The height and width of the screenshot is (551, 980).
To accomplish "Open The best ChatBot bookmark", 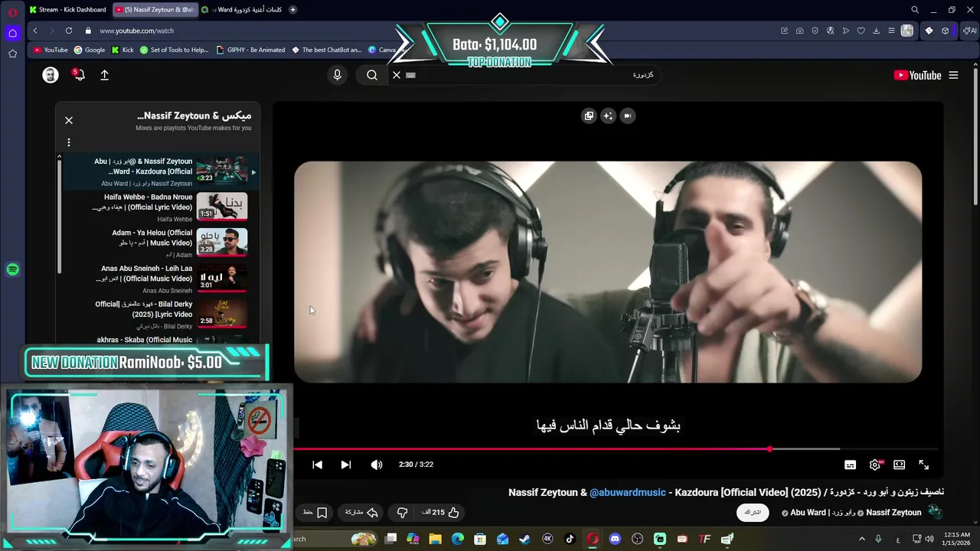I will (327, 50).
